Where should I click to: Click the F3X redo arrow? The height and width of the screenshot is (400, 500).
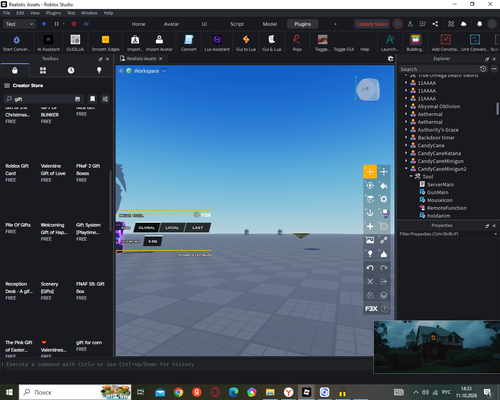click(384, 268)
